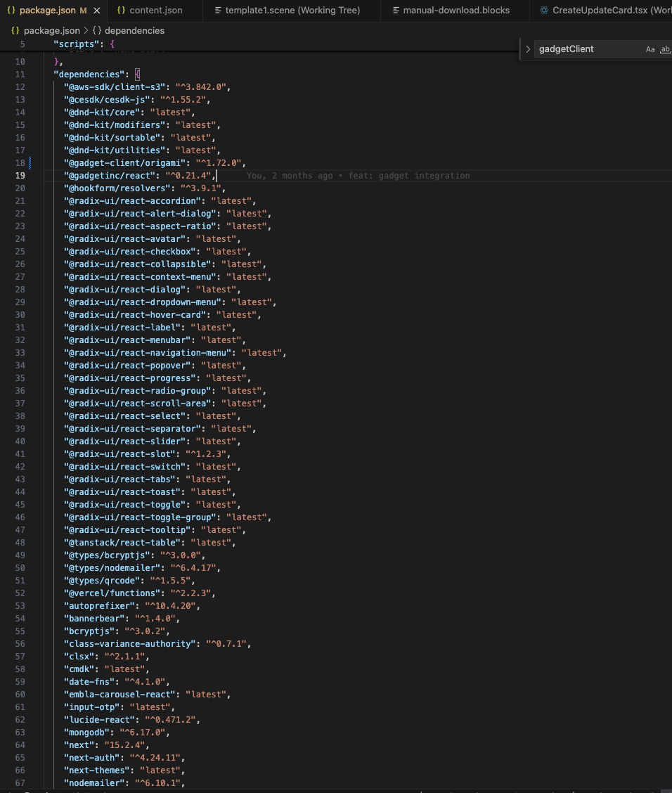
Task: Click "mongodb" dependency name
Action: pos(86,733)
